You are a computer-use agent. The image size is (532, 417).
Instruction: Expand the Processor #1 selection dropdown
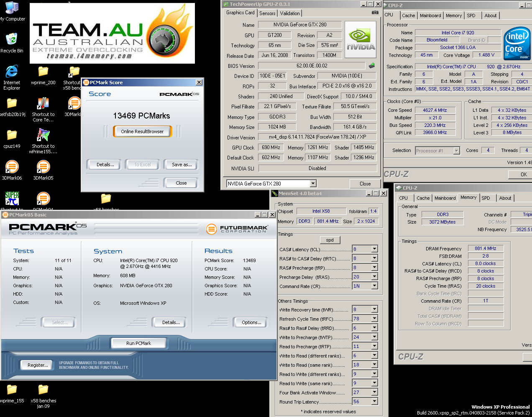(x=456, y=151)
